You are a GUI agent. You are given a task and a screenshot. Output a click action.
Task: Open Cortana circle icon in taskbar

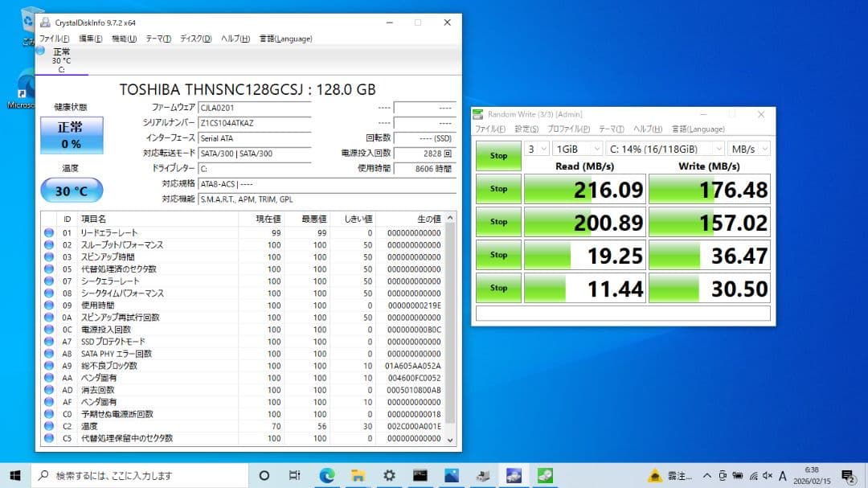point(264,475)
